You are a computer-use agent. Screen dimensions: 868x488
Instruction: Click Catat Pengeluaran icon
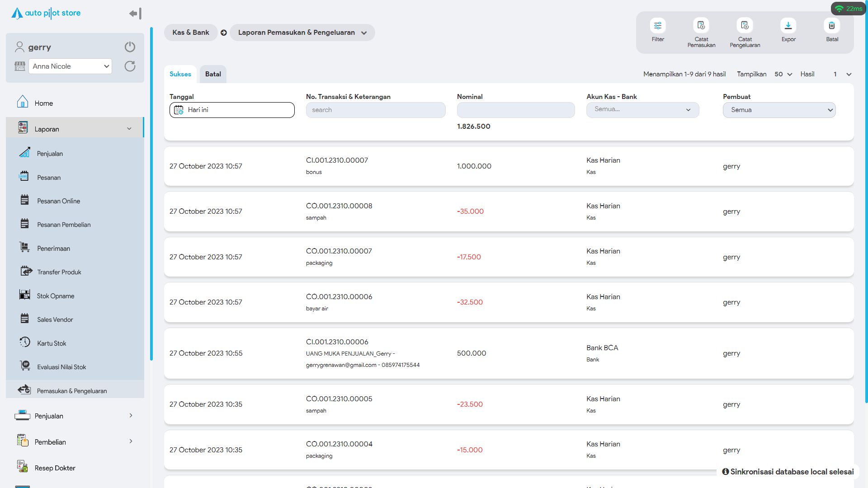pyautogui.click(x=745, y=26)
